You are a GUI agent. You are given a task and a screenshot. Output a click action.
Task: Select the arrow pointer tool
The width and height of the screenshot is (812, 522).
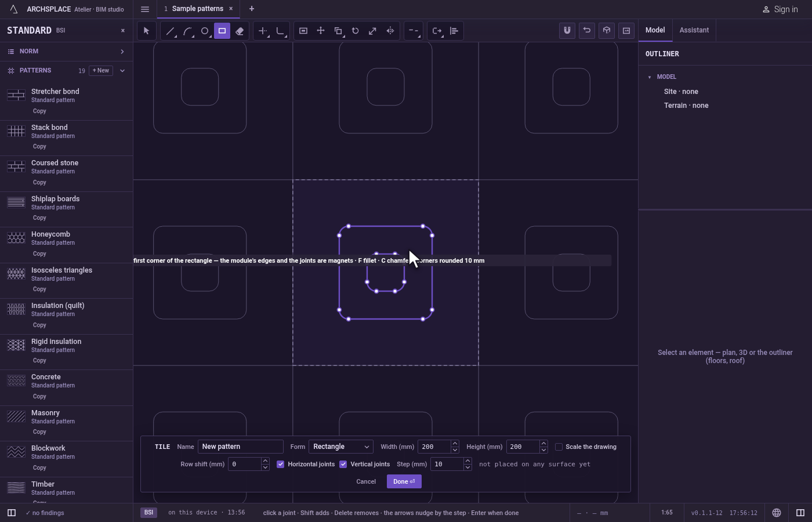tap(146, 31)
